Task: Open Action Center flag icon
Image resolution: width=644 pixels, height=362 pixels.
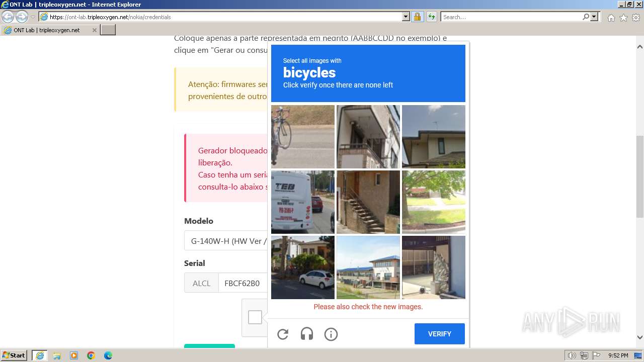Action: click(x=596, y=355)
